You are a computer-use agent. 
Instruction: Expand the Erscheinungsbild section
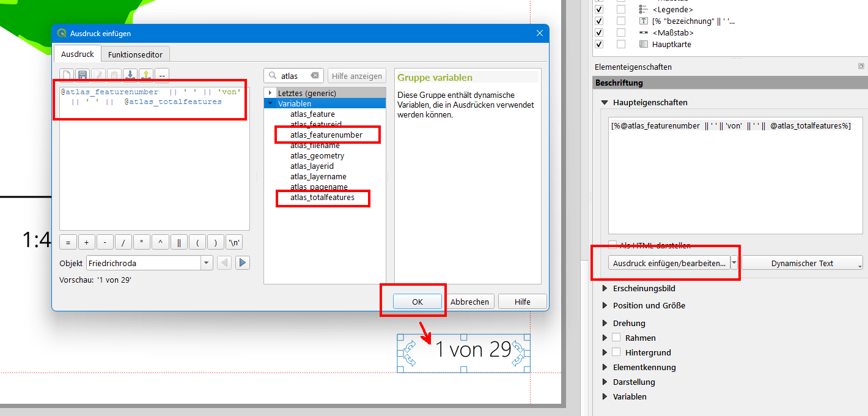click(x=605, y=288)
